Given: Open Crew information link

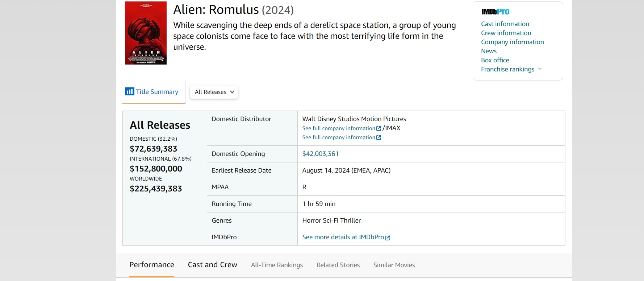Looking at the screenshot, I should [506, 33].
